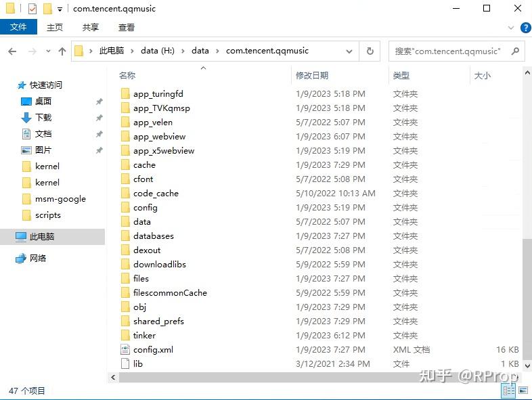This screenshot has height=400, width=532.
Task: Click the pin icon beside 文档
Action: (x=99, y=134)
